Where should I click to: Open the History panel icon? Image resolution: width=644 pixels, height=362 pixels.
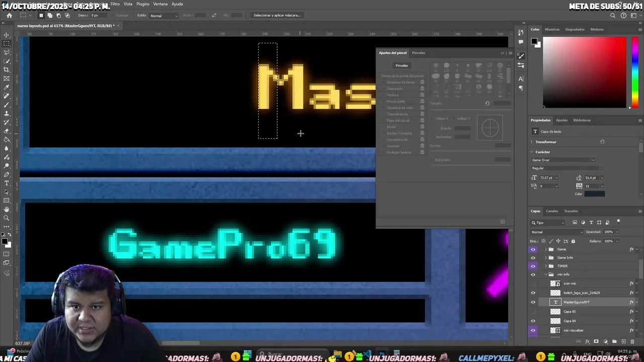pos(521,33)
